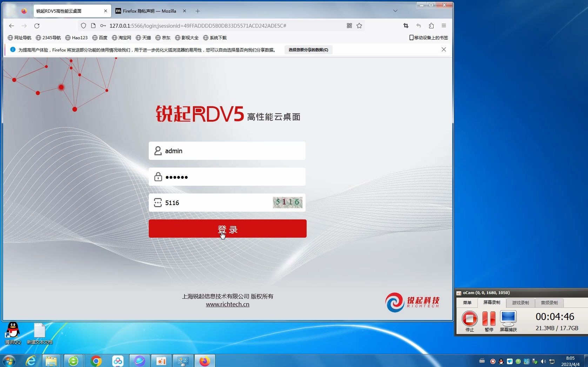Screen dimensions: 588x367
Task: Open the 京东 bookmark
Action: tap(163, 38)
